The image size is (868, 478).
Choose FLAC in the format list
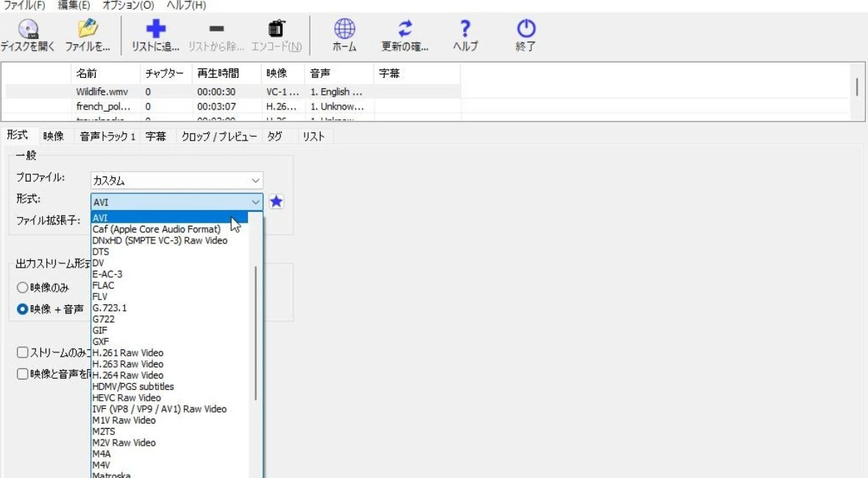[x=169, y=285]
